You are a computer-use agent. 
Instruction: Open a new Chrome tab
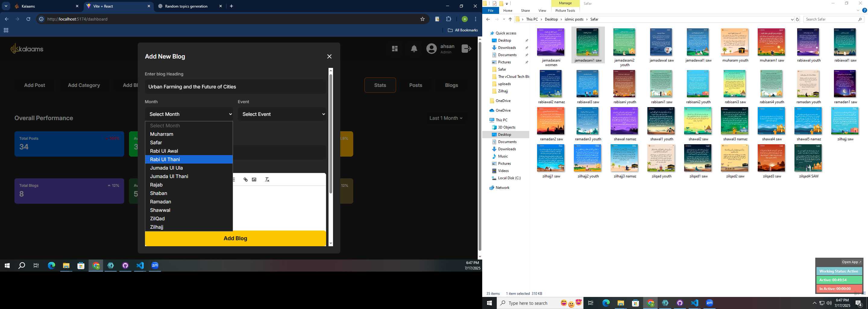[x=231, y=6]
